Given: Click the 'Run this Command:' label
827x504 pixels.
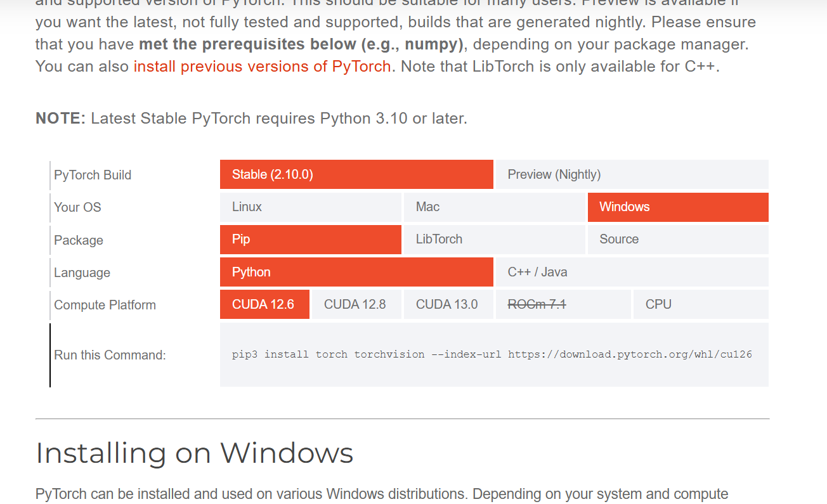Looking at the screenshot, I should (x=110, y=355).
